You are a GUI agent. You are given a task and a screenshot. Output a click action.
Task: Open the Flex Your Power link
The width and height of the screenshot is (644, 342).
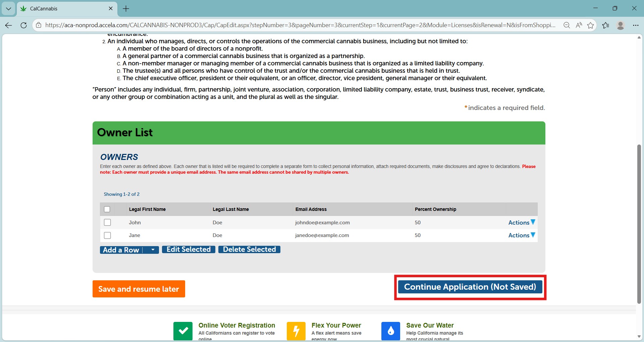pyautogui.click(x=336, y=325)
